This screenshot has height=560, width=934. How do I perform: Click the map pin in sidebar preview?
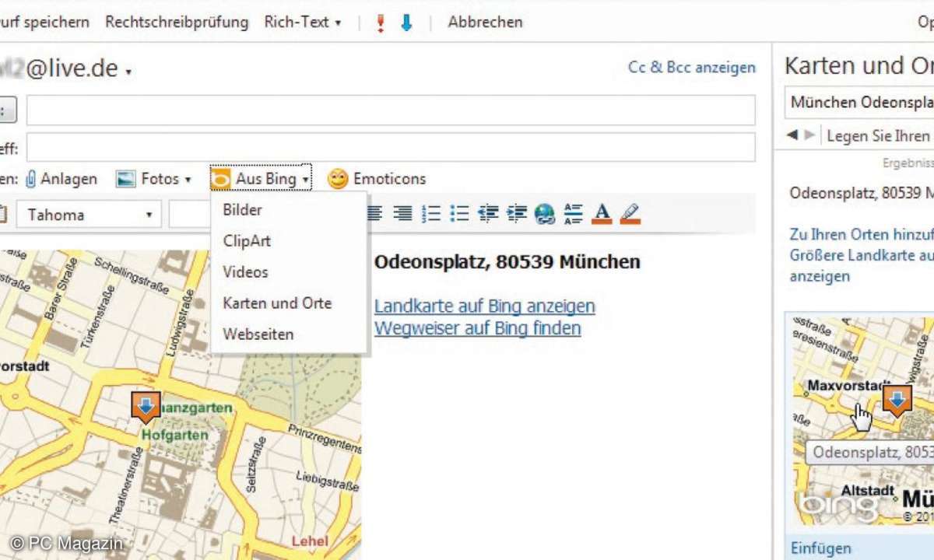coord(897,401)
